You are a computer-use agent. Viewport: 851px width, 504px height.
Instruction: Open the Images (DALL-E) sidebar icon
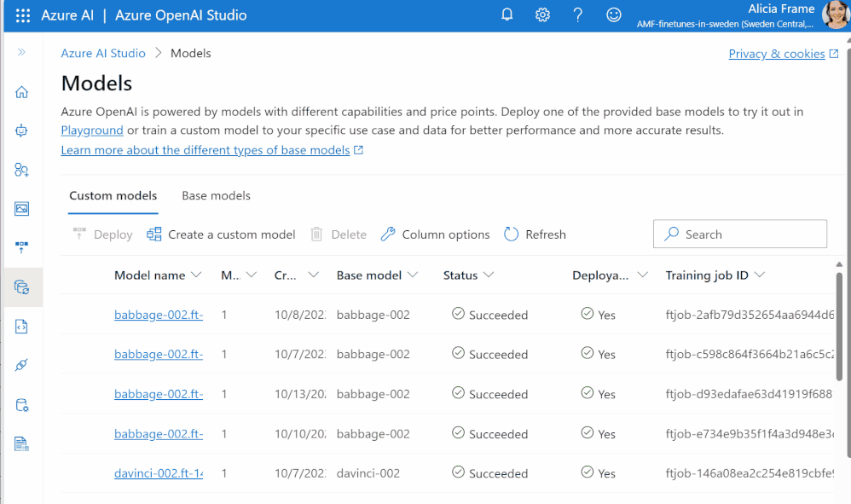[x=22, y=208]
